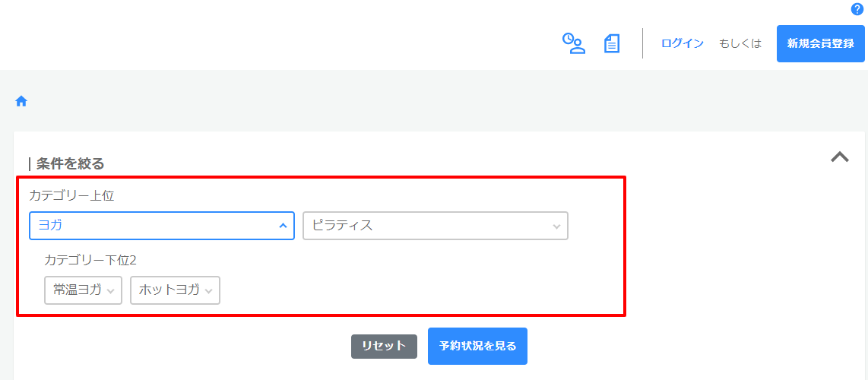Click the 条件を絞る heading text
The width and height of the screenshot is (868, 380).
point(70,163)
